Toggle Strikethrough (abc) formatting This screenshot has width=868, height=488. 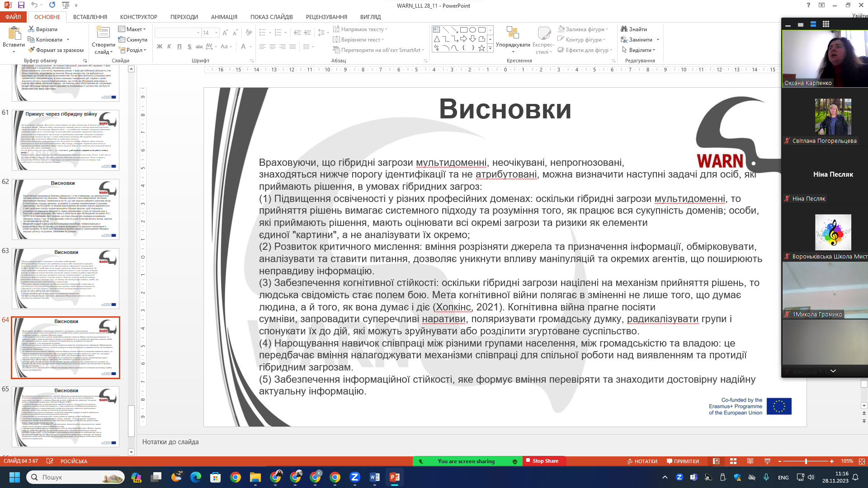click(x=199, y=46)
